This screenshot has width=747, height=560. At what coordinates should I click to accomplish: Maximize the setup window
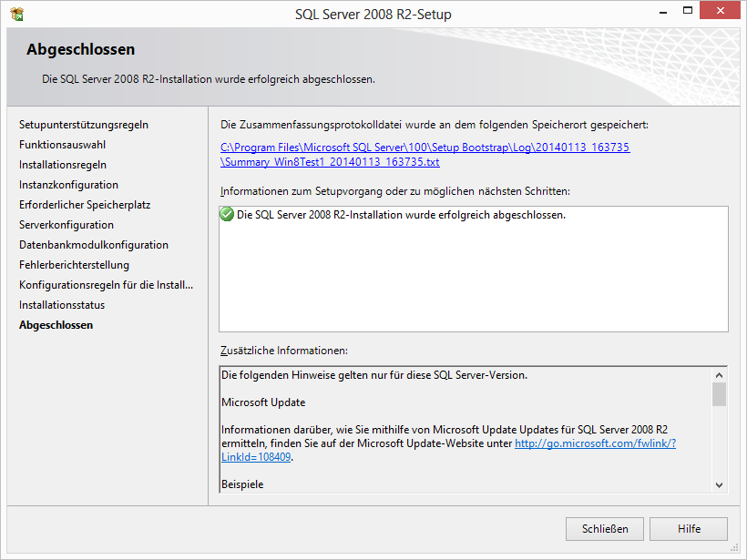tap(688, 11)
